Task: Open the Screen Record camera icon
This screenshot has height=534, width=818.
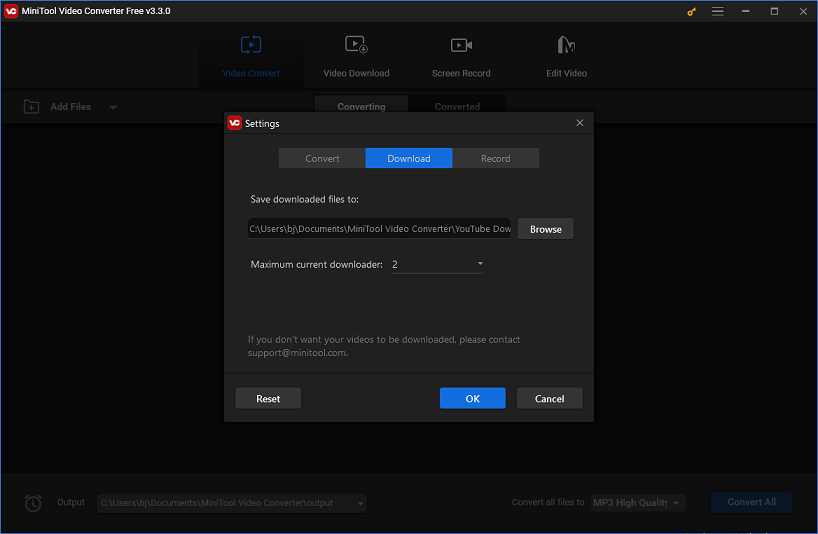Action: [461, 45]
